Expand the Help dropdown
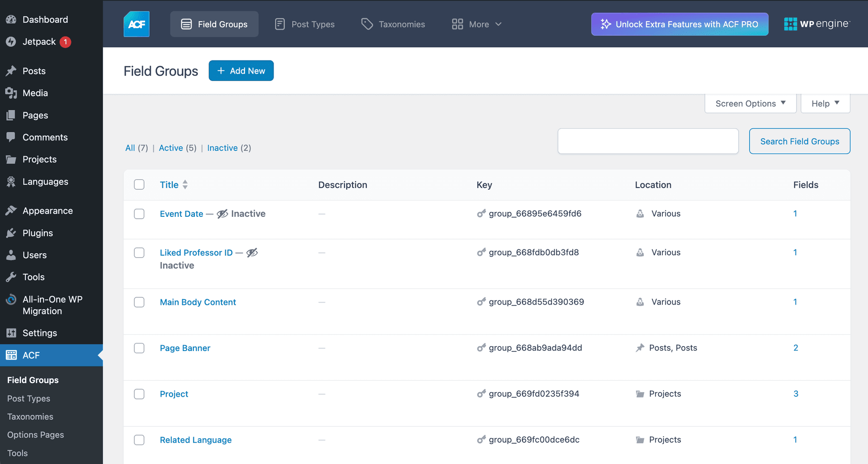868x464 pixels. 825,103
